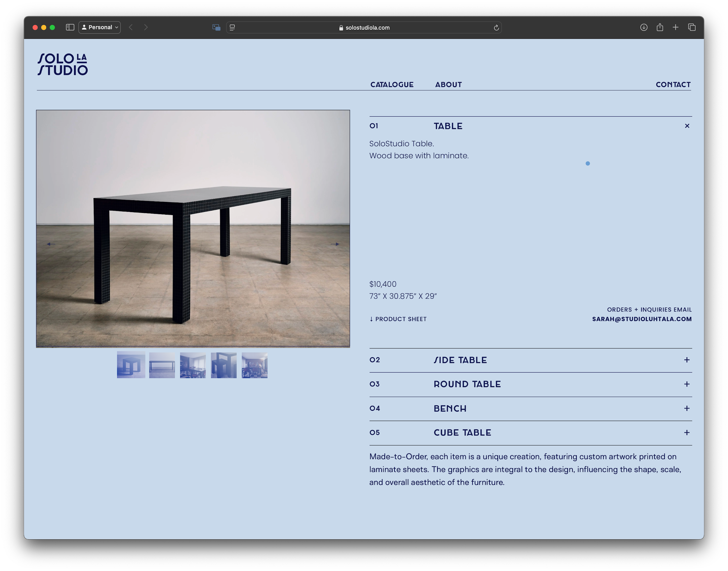Click the reload page icon

496,27
